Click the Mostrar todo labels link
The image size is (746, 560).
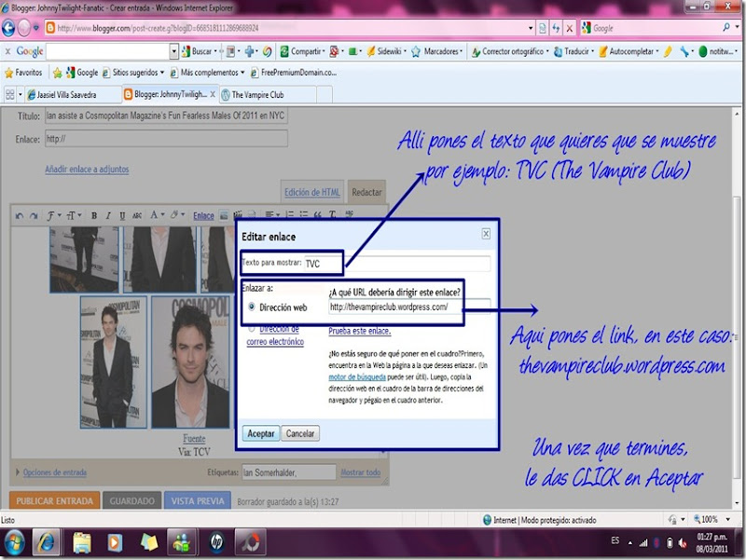(x=361, y=472)
